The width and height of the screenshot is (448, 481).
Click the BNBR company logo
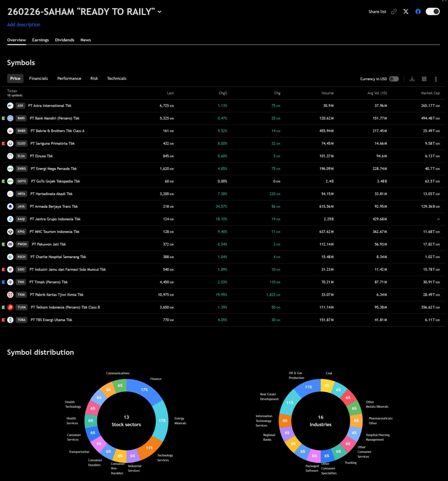[10, 131]
